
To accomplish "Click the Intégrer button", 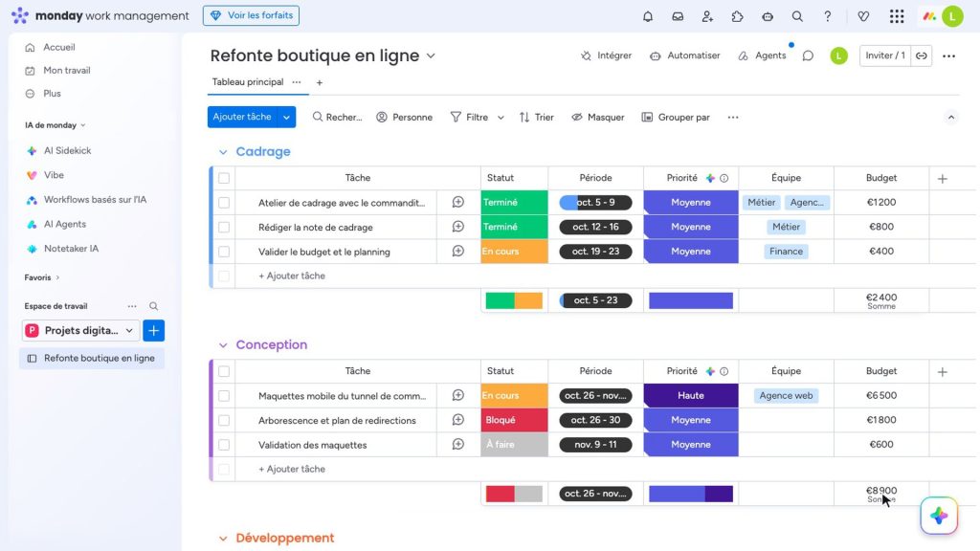I will tap(606, 55).
